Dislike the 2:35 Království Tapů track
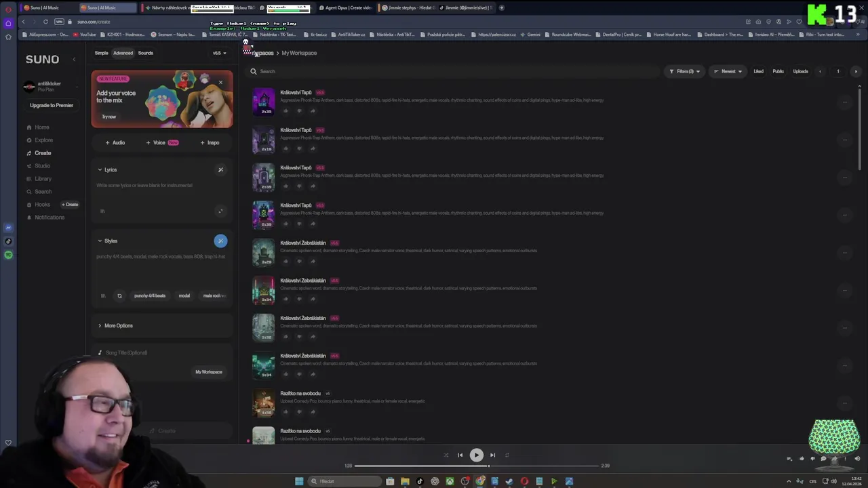 299,111
